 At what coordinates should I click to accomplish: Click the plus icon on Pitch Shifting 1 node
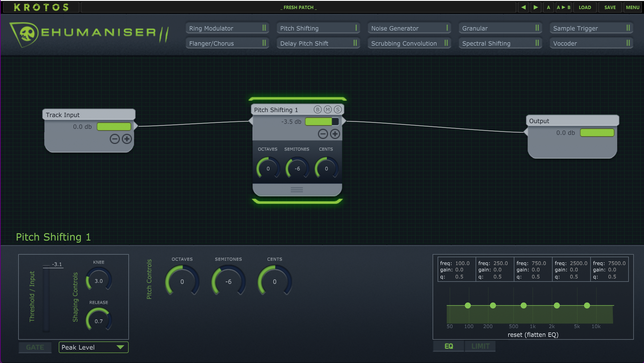(335, 134)
